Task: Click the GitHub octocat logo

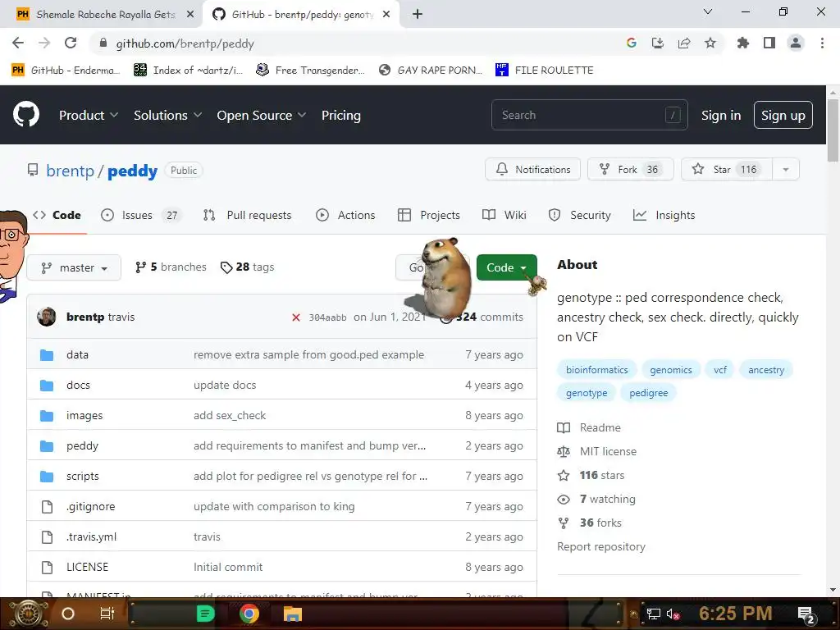Action: click(x=26, y=114)
